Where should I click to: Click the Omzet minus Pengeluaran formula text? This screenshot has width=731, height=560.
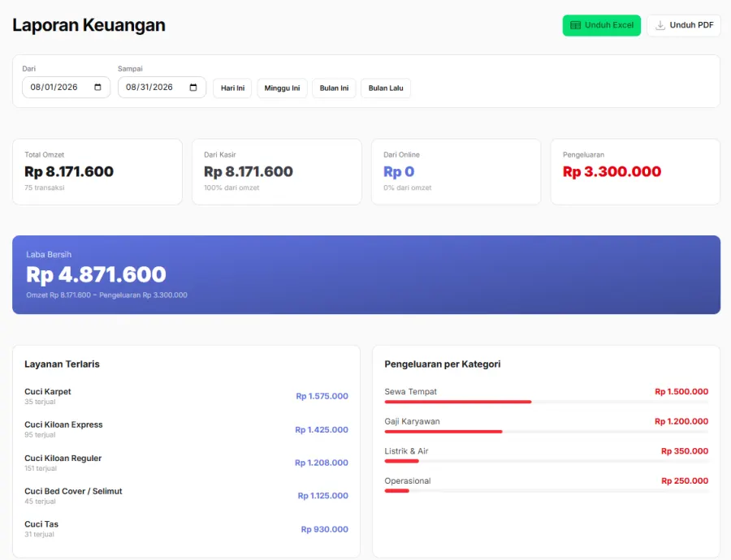(x=106, y=295)
